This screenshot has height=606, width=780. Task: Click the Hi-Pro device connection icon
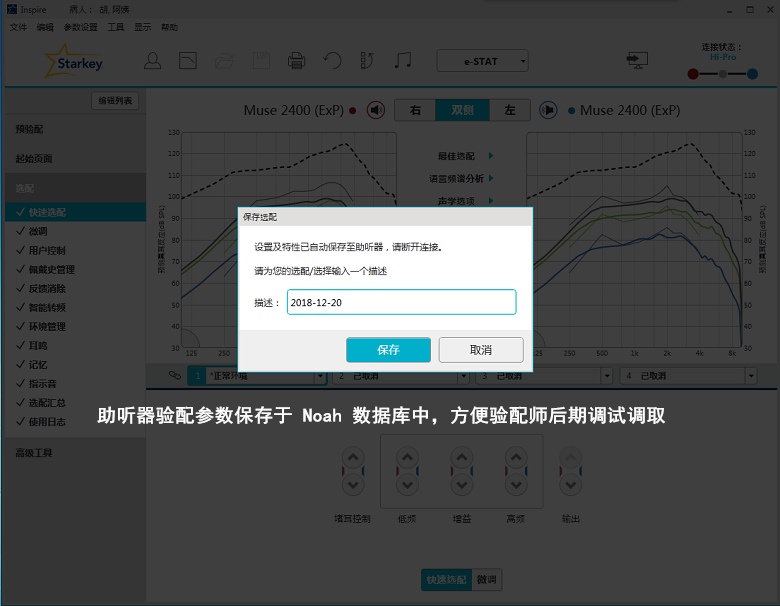637,61
